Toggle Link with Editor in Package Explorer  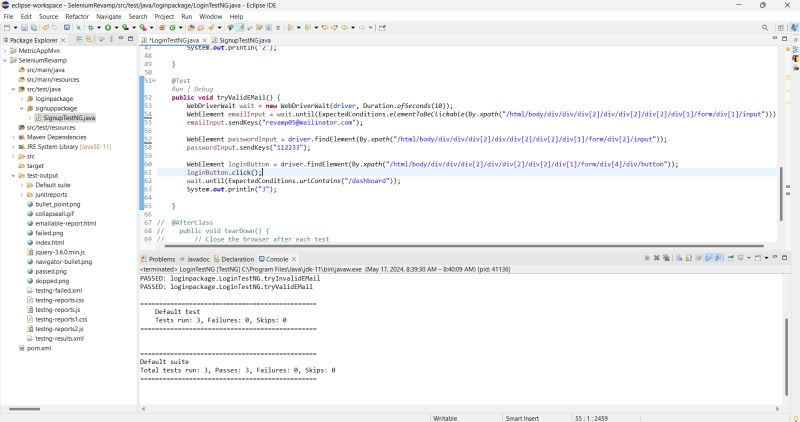tap(89, 39)
